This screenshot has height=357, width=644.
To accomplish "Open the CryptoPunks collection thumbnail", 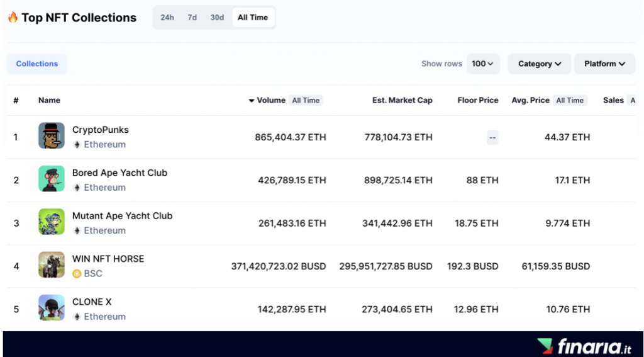I will (52, 135).
